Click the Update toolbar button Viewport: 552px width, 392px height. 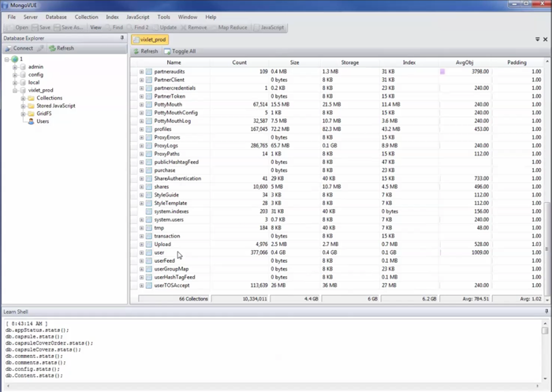165,28
